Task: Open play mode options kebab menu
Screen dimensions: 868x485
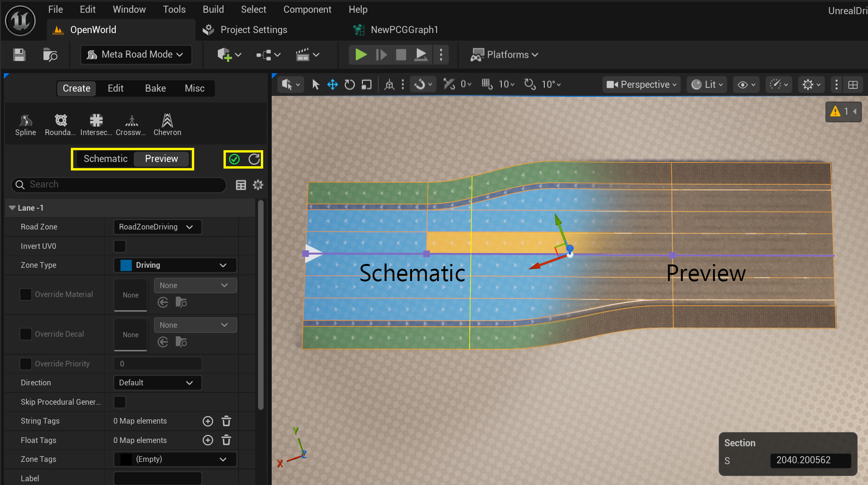Action: (x=441, y=55)
